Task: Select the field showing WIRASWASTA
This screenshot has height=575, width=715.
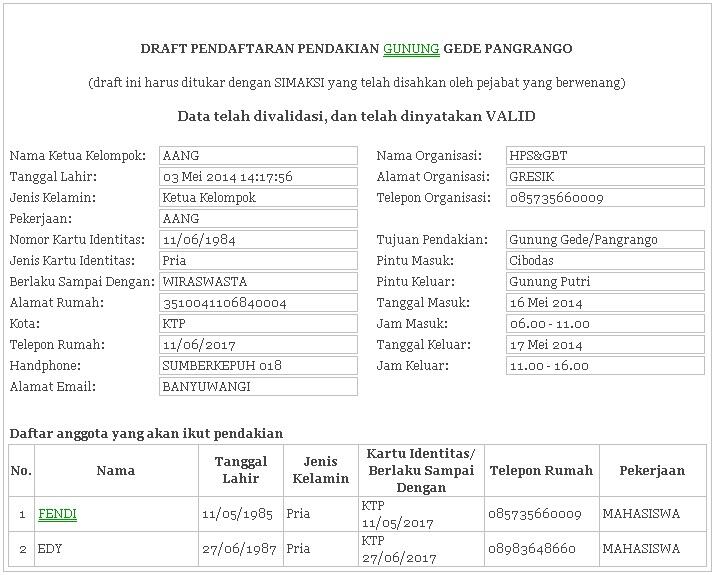Action: [258, 281]
